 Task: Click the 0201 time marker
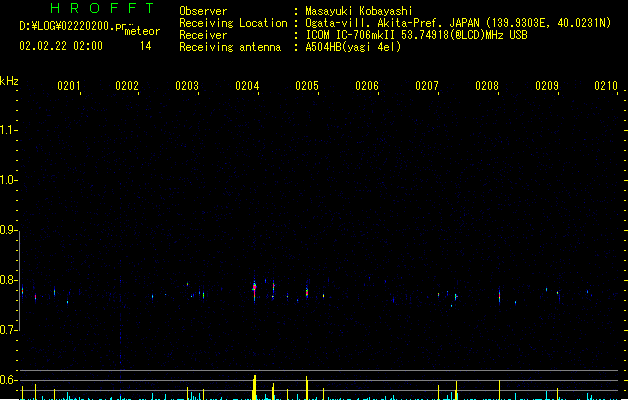click(x=69, y=86)
